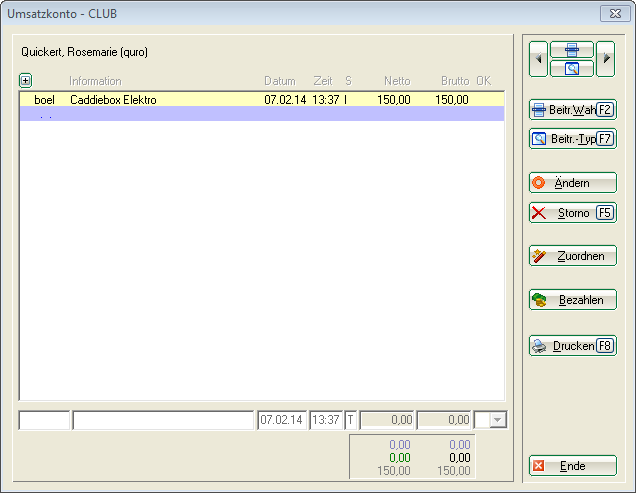The image size is (636, 493).
Task: Click the information text input field
Action: [163, 420]
